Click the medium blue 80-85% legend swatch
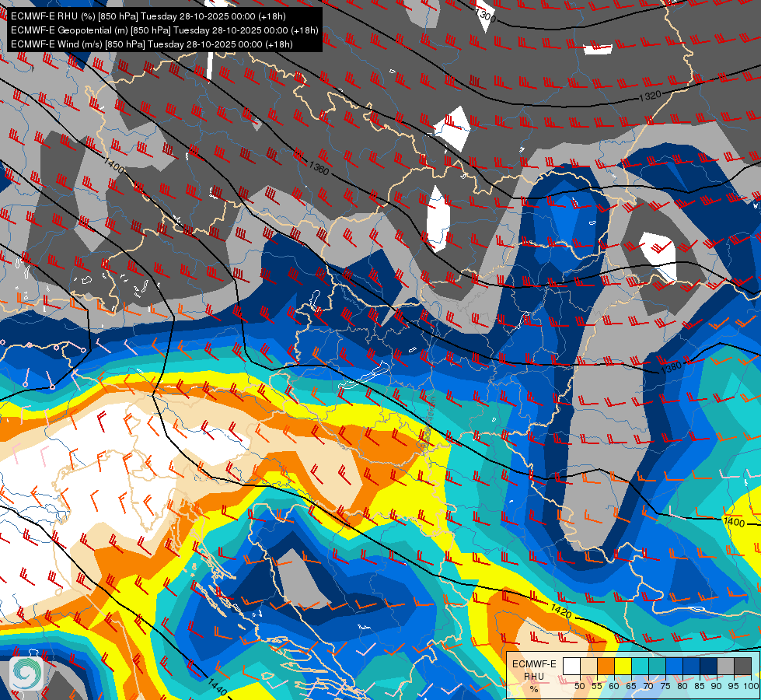761x700 pixels. (691, 666)
